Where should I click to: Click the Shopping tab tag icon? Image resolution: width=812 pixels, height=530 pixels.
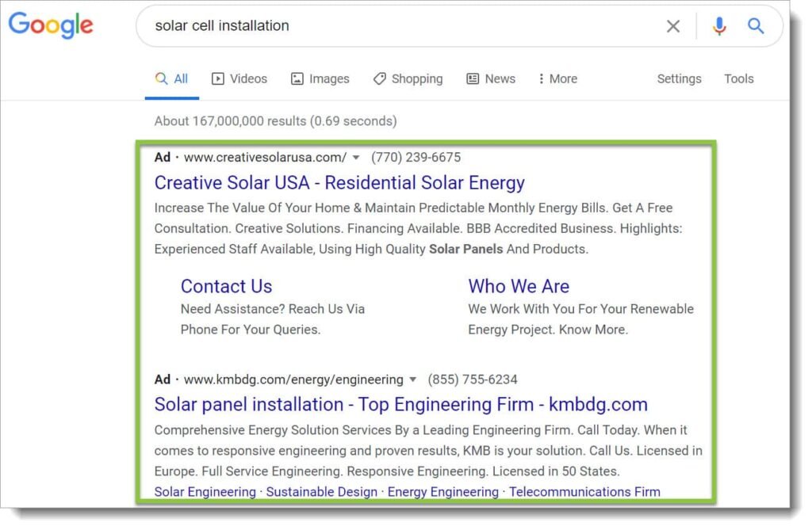click(x=380, y=78)
